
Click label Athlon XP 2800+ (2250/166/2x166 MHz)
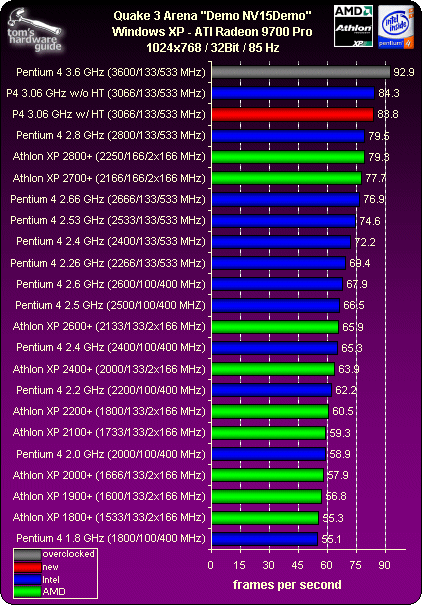coord(109,157)
